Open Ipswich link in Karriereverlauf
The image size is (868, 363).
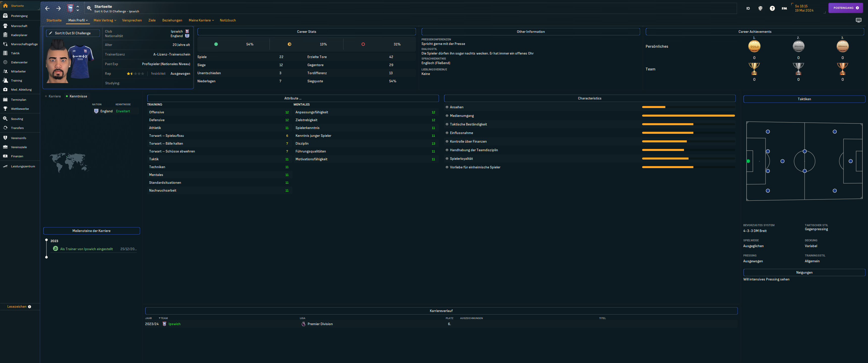pyautogui.click(x=175, y=324)
